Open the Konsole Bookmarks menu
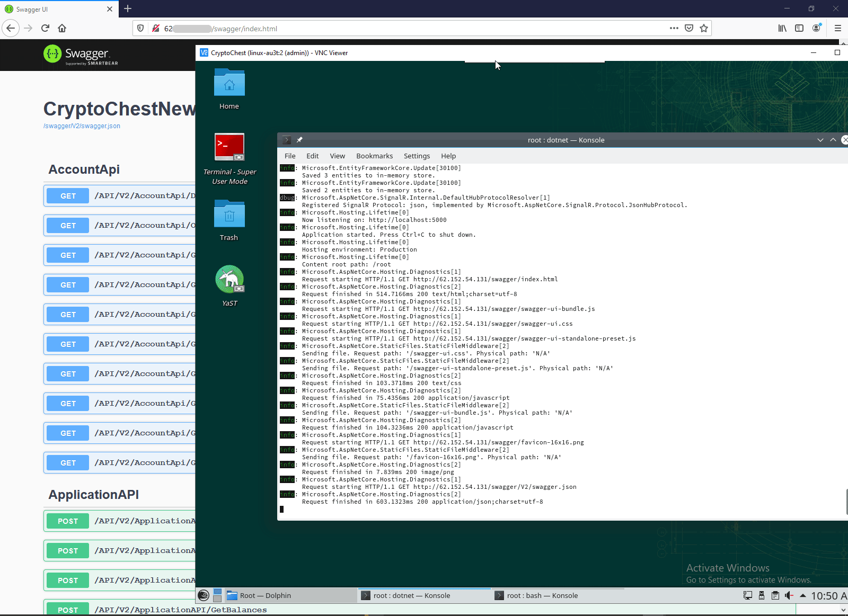848x616 pixels. click(x=375, y=156)
